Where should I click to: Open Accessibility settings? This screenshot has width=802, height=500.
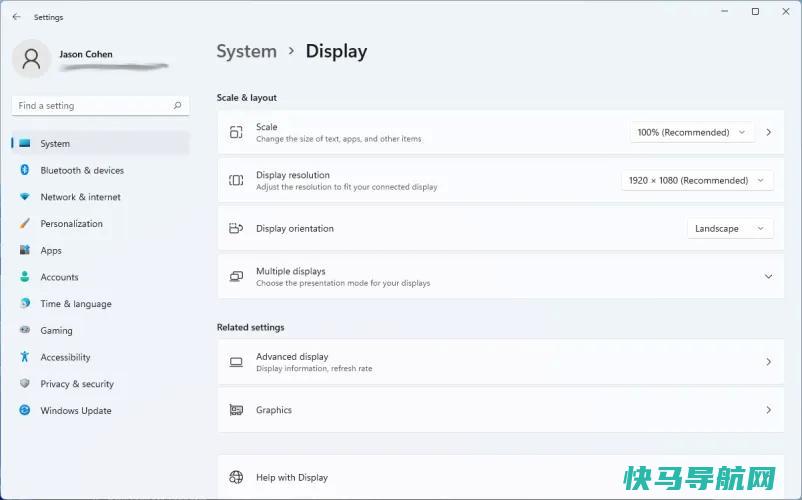[x=100, y=356]
